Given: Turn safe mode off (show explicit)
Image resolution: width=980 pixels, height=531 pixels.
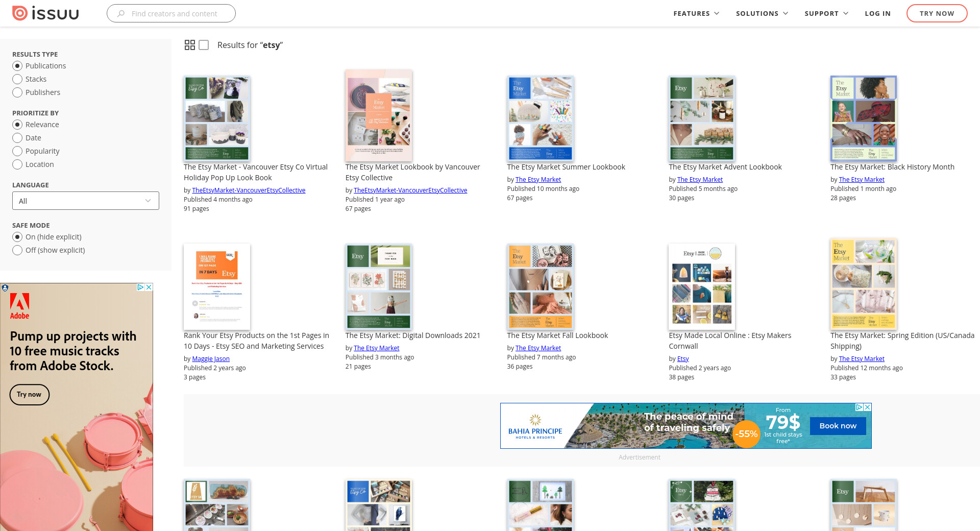Looking at the screenshot, I should tap(17, 250).
